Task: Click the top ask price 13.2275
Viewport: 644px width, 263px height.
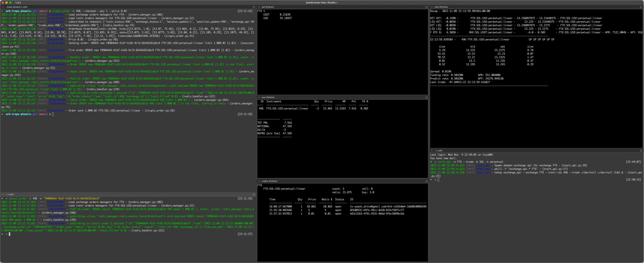Action: (x=499, y=50)
